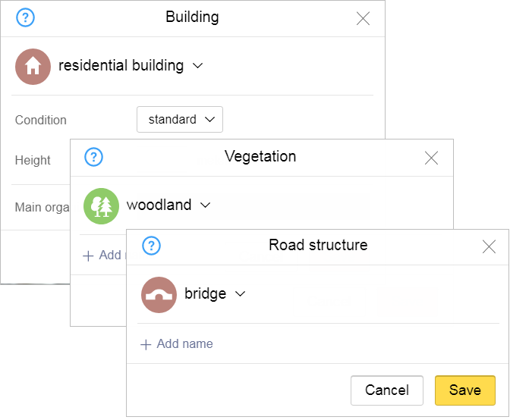This screenshot has width=510, height=420.
Task: Click the Vegetation dialog title
Action: 260,157
